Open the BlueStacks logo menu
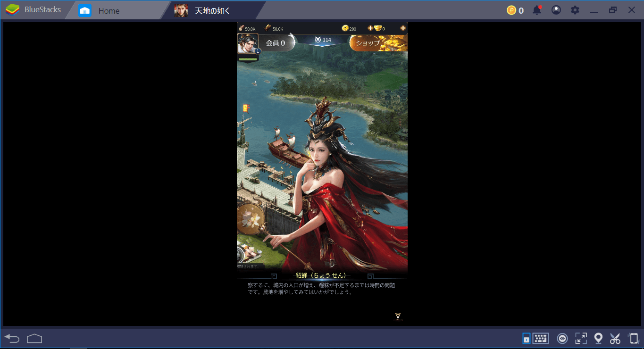This screenshot has height=349, width=644. (x=12, y=10)
